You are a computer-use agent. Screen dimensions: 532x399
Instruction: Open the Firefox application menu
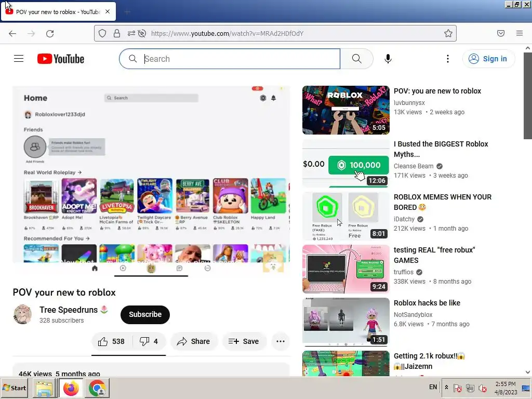pyautogui.click(x=519, y=33)
